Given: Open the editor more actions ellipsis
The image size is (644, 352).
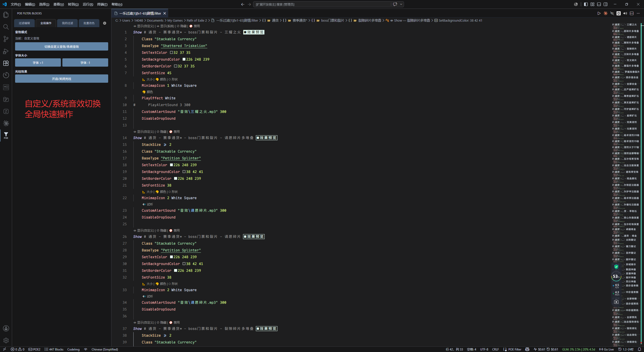Looking at the screenshot, I should pos(638,13).
